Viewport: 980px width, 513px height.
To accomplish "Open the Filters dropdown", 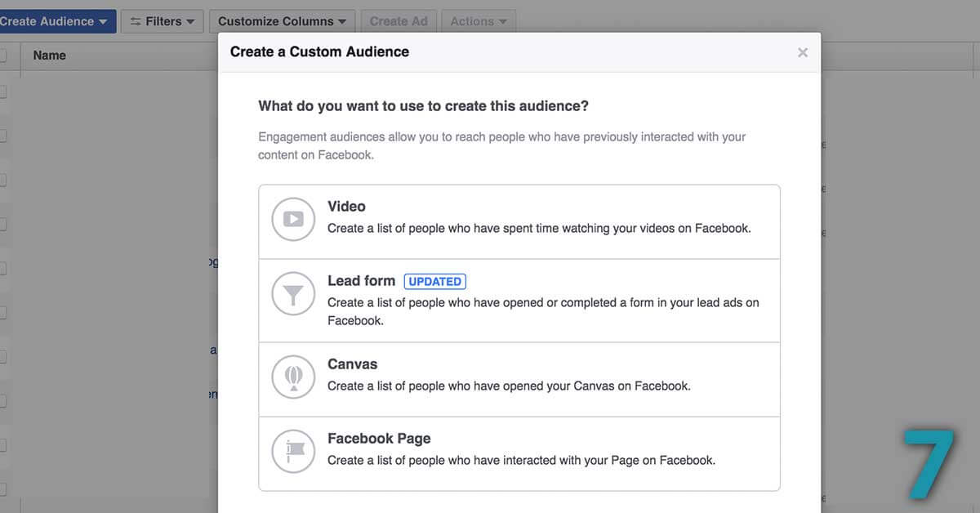I will click(x=163, y=21).
